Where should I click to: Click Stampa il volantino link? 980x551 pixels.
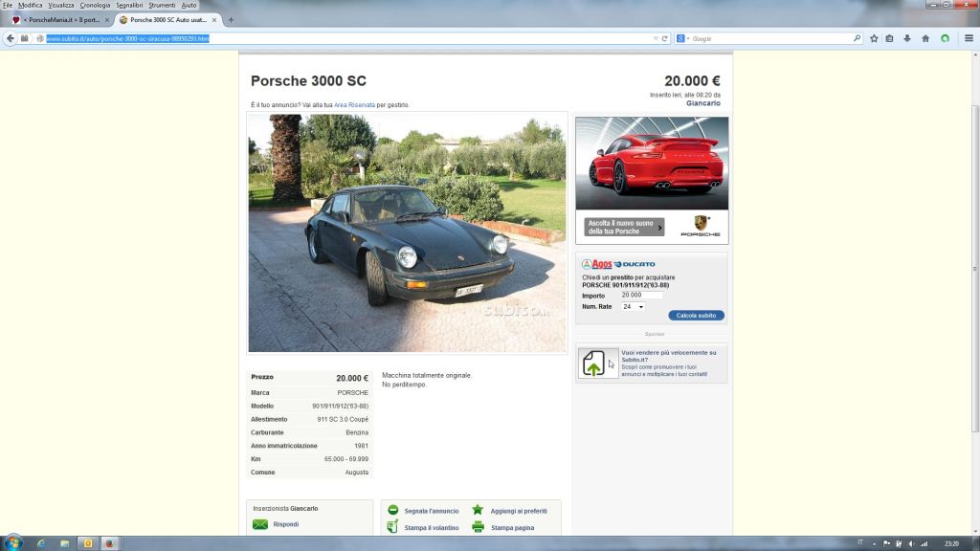432,528
